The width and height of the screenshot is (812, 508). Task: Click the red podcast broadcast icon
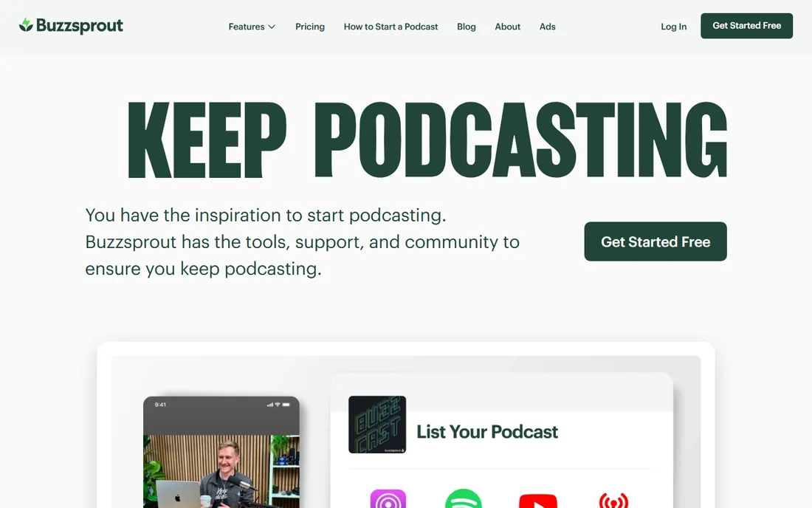[x=613, y=500]
